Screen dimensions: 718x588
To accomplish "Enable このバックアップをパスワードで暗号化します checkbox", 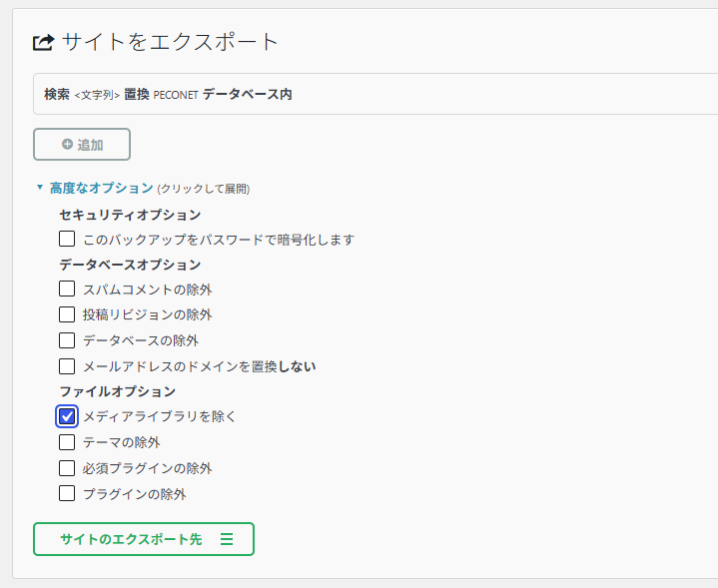I will pyautogui.click(x=67, y=239).
